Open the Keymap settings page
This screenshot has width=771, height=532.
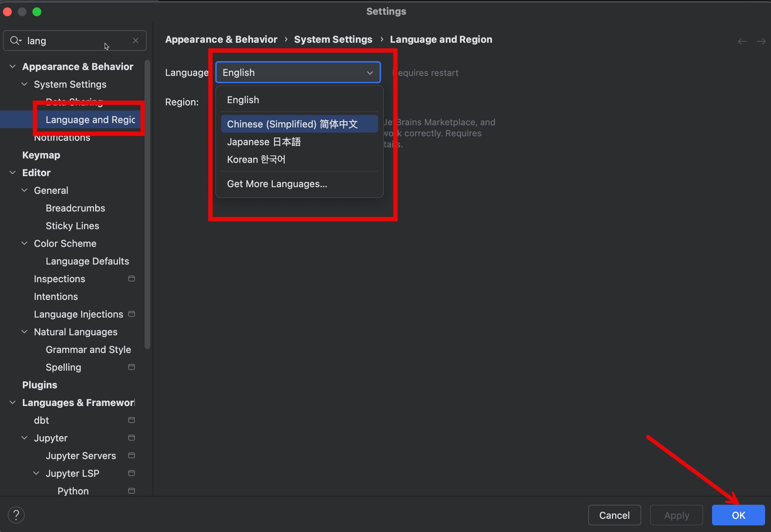tap(41, 155)
